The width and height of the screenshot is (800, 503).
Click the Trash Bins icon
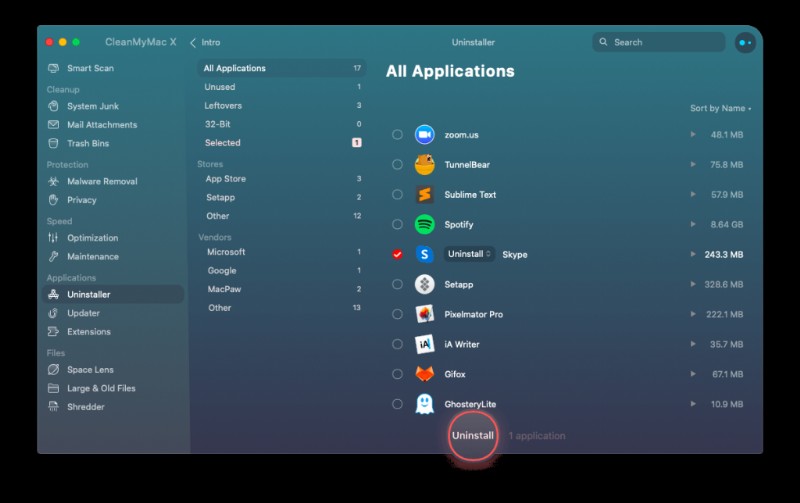tap(53, 143)
